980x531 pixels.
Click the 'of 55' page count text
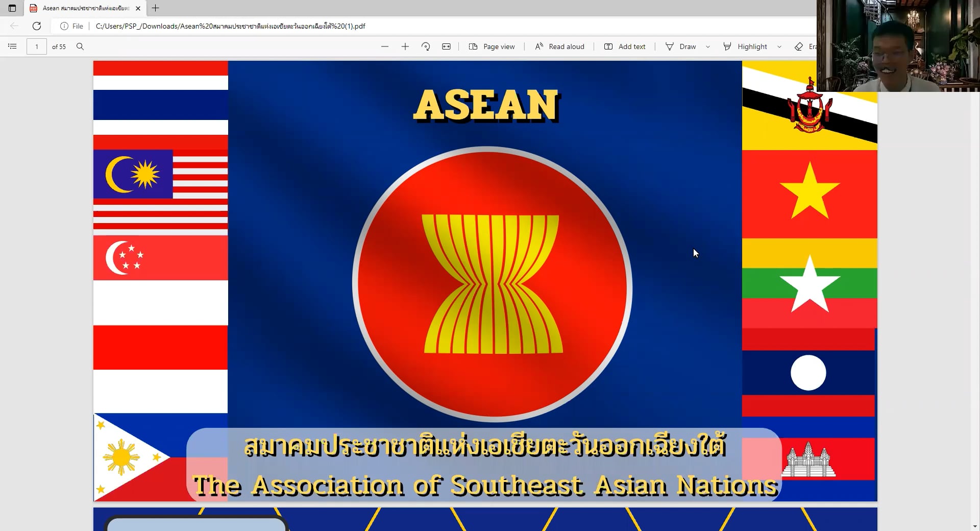[x=59, y=46]
